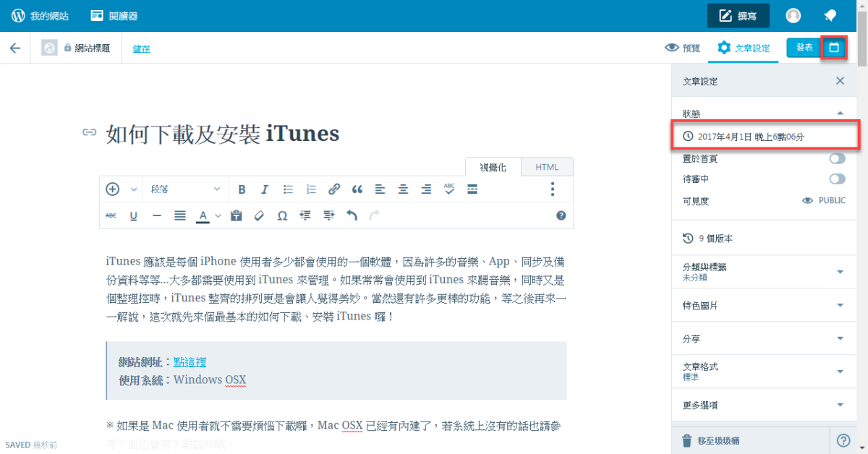Collapse the 狀態 section
The height and width of the screenshot is (454, 868).
tap(840, 113)
